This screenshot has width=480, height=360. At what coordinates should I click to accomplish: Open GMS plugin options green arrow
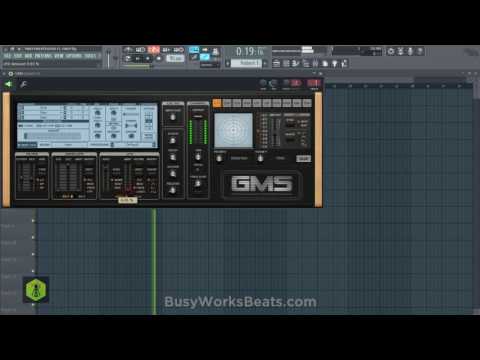tap(8, 84)
